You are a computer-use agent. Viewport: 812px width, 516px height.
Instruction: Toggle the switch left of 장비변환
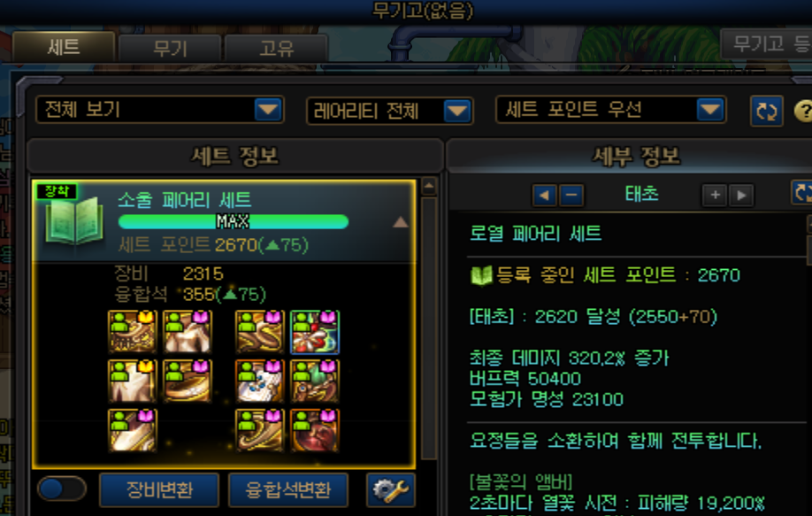(62, 489)
